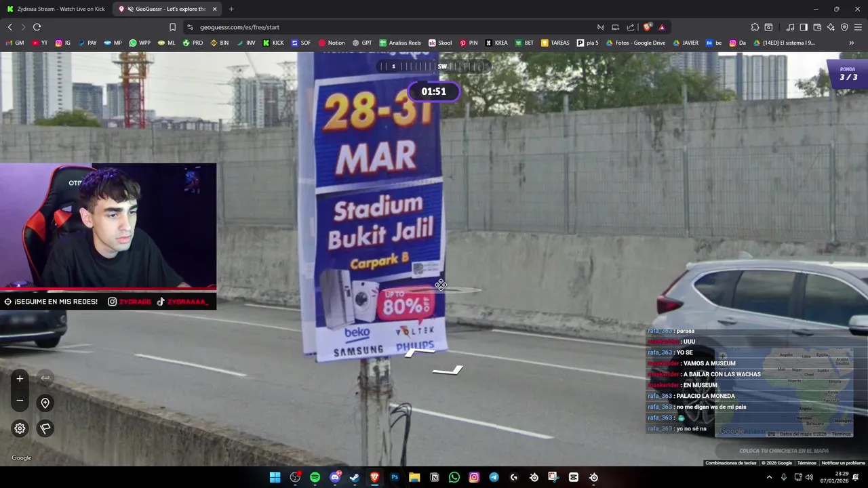Open Spotify from the taskbar
This screenshot has height=488, width=868.
click(x=315, y=477)
